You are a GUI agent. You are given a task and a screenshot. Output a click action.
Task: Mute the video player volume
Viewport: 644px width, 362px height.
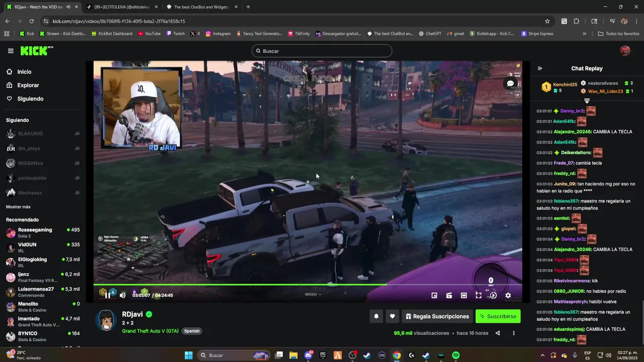pyautogui.click(x=122, y=295)
